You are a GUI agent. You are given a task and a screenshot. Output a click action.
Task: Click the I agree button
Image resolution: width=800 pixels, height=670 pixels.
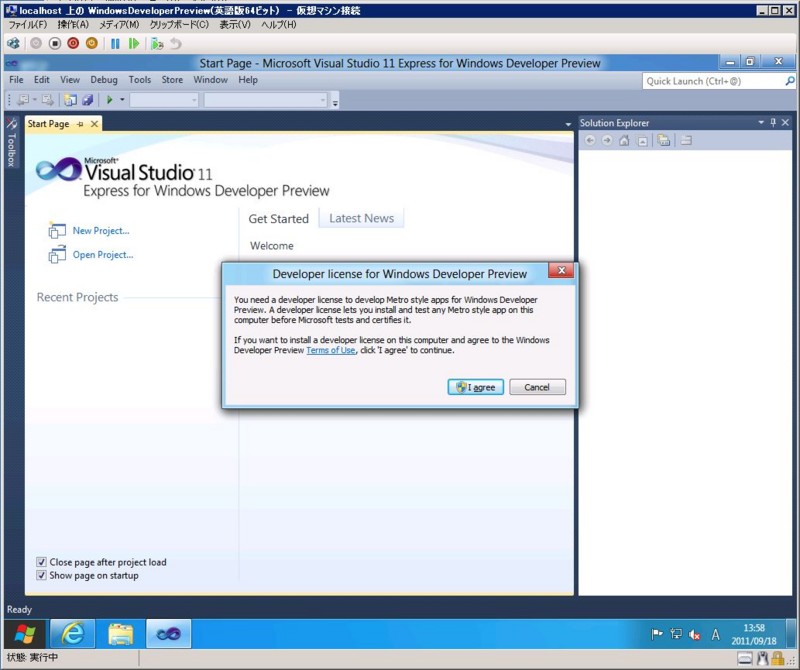(x=476, y=387)
